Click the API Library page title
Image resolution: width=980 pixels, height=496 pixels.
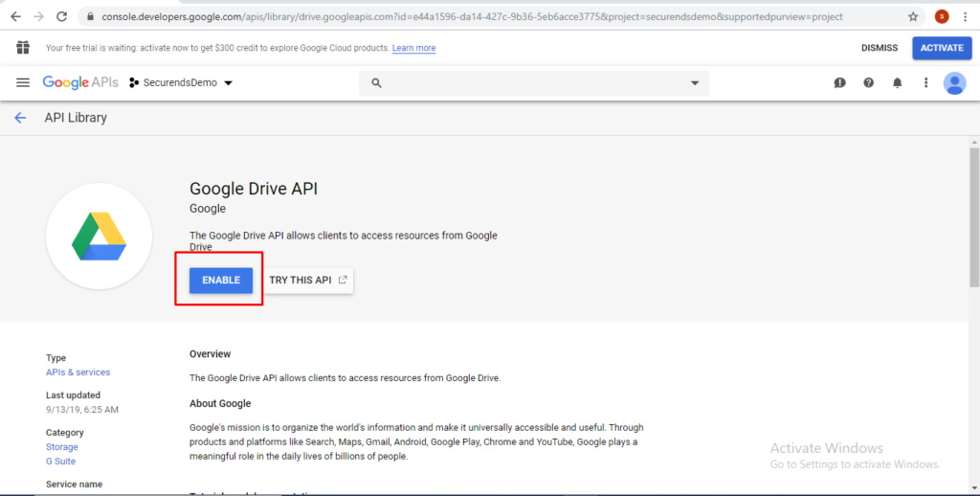tap(76, 118)
